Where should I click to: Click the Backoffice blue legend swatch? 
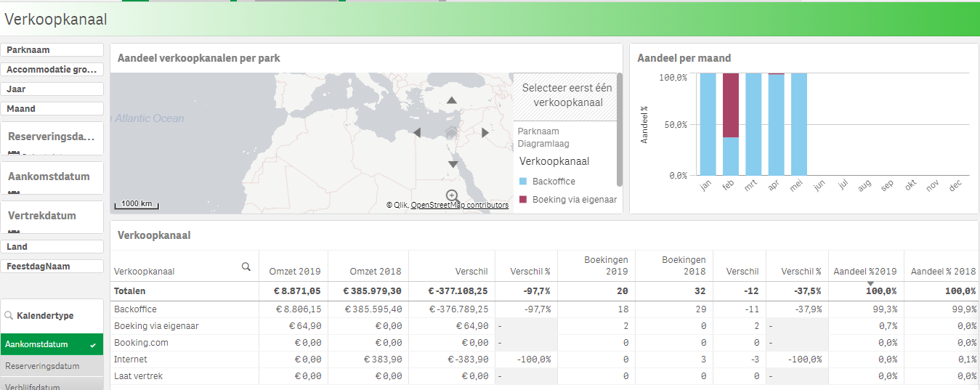tap(523, 181)
